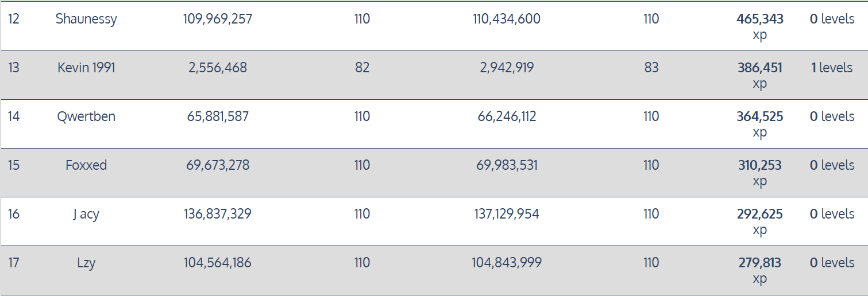Select rank number 17 cell
Viewport: 868px width, 296px height.
(14, 263)
